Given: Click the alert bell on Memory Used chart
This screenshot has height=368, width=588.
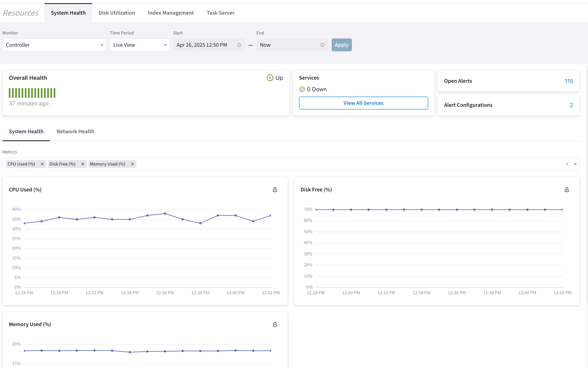Looking at the screenshot, I should (x=275, y=324).
